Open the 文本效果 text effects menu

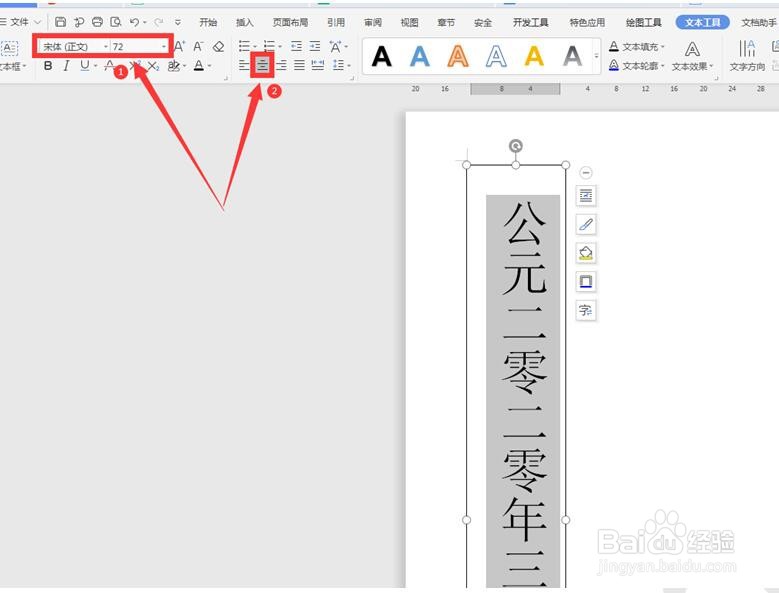(693, 56)
